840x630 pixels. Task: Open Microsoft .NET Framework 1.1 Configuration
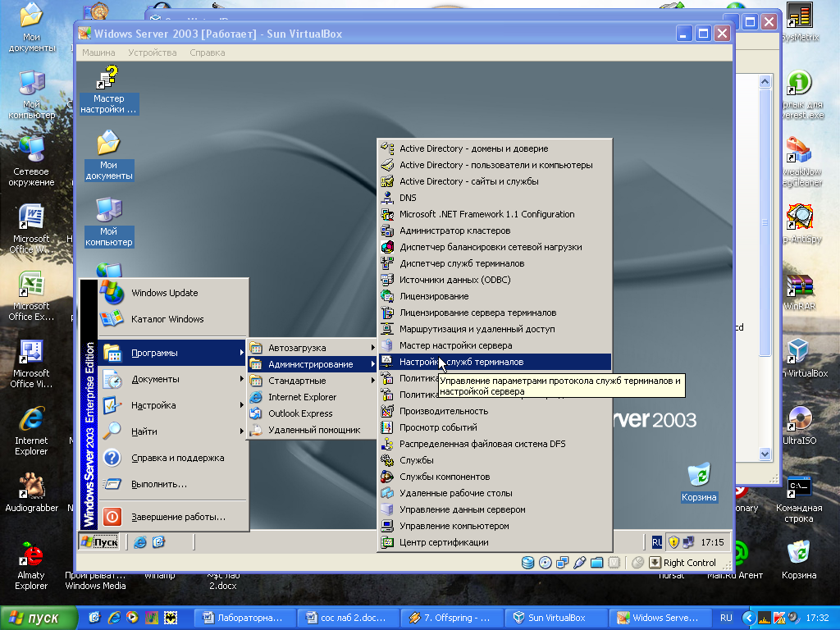495,214
